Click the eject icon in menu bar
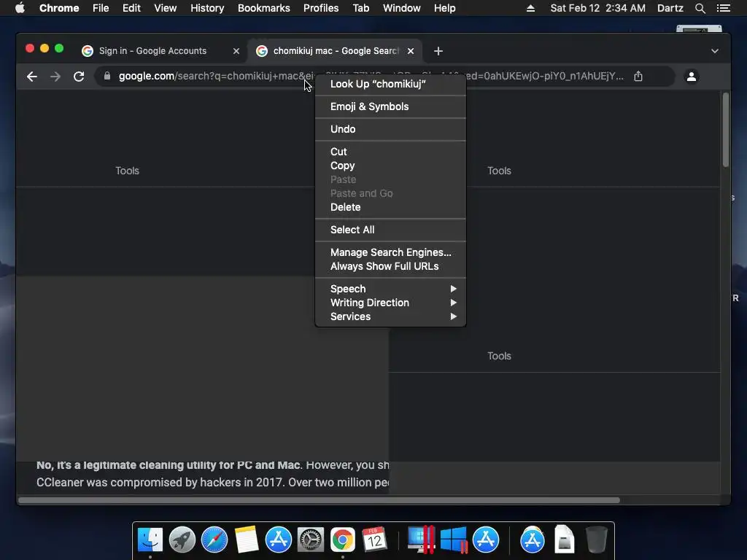Image resolution: width=747 pixels, height=560 pixels. [530, 8]
